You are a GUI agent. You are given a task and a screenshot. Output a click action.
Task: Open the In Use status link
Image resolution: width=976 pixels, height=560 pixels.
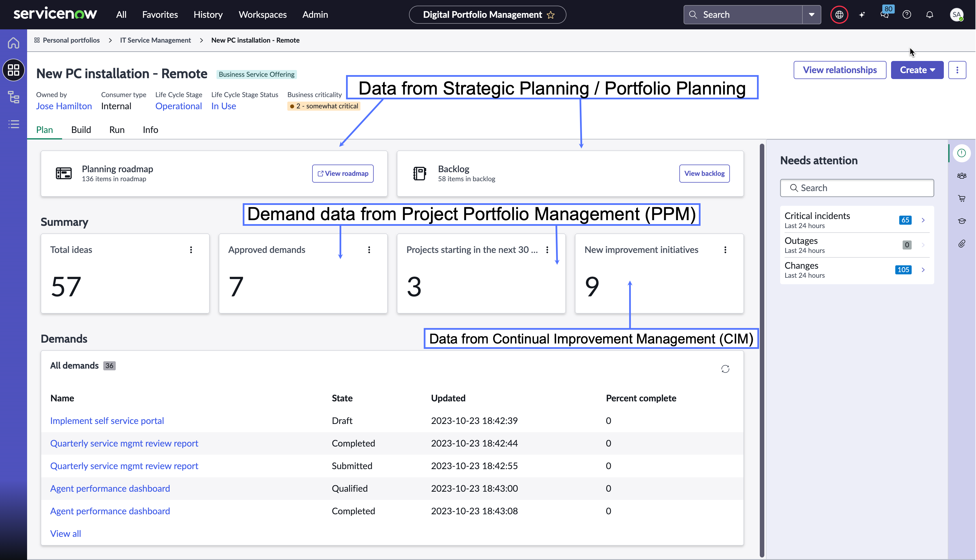224,106
